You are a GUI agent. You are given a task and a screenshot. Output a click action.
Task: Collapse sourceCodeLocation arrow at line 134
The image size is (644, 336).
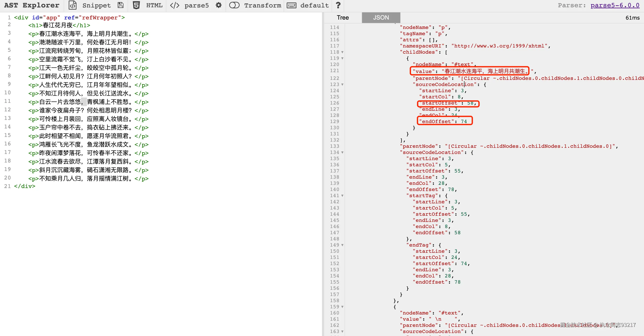[x=342, y=152]
